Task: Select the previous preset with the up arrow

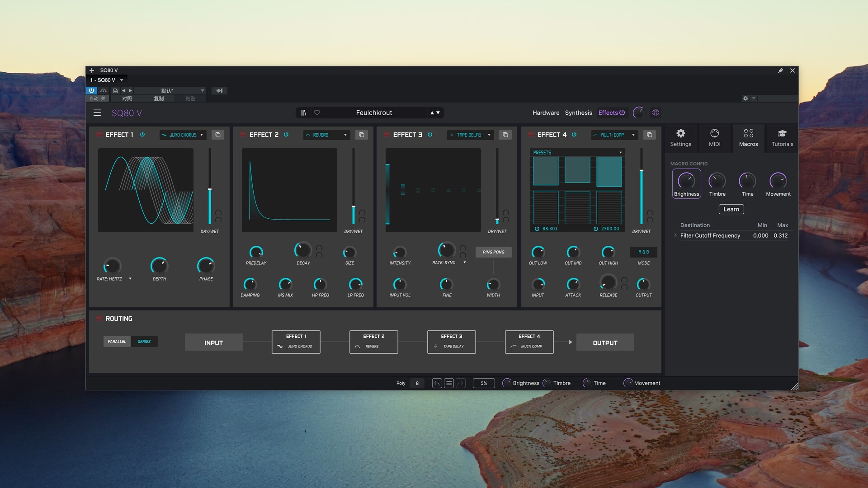Action: (432, 113)
